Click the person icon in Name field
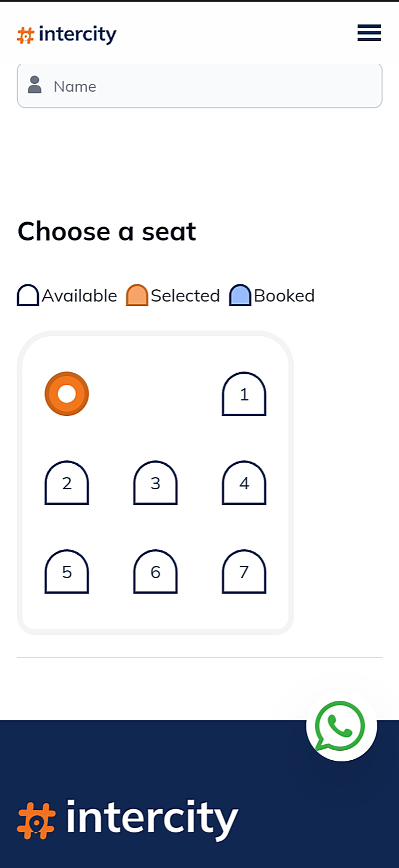The height and width of the screenshot is (868, 399). click(x=34, y=85)
